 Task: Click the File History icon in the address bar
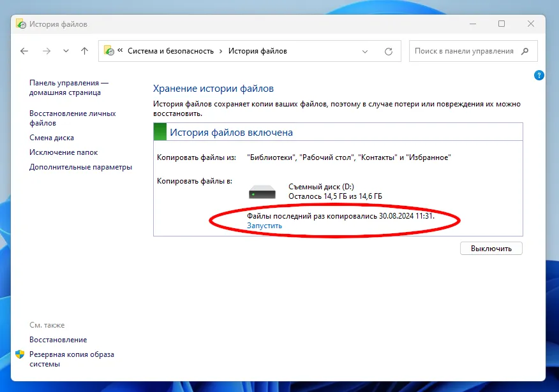coord(109,51)
